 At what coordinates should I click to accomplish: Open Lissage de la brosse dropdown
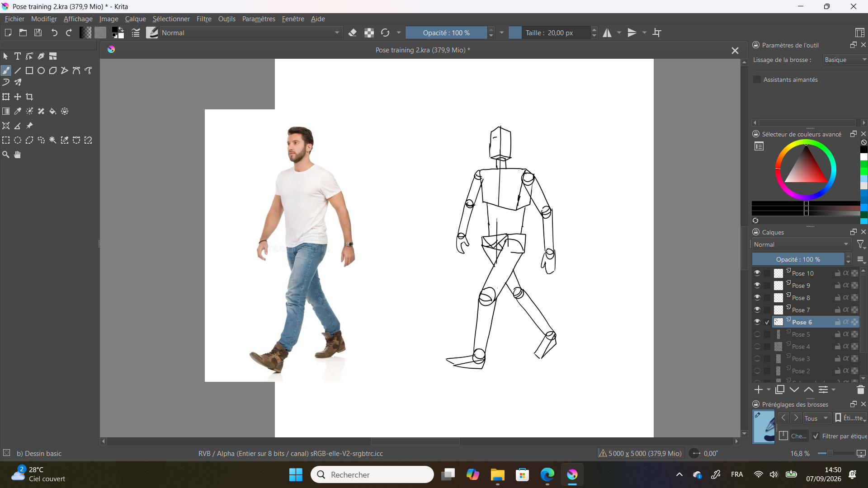(x=844, y=60)
